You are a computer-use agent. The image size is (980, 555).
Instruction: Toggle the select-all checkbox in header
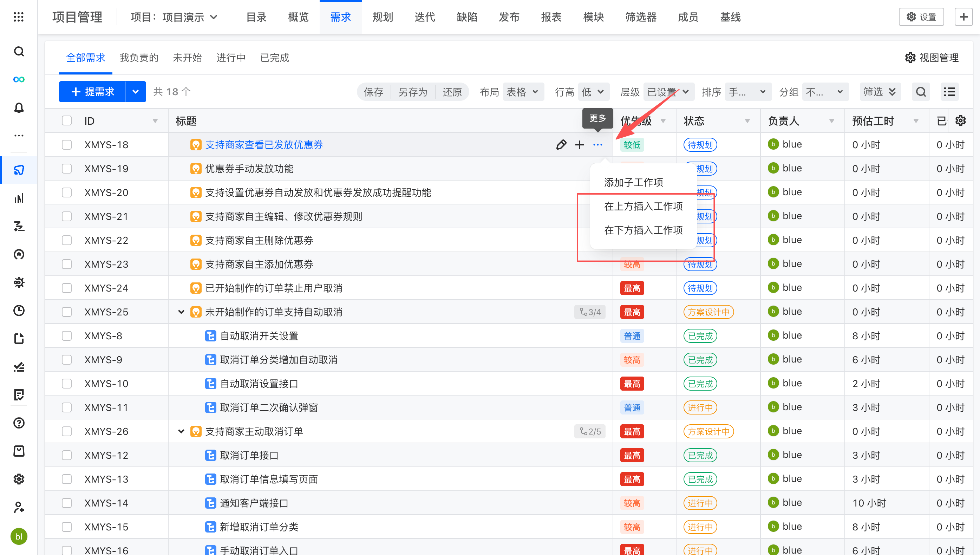coord(67,121)
